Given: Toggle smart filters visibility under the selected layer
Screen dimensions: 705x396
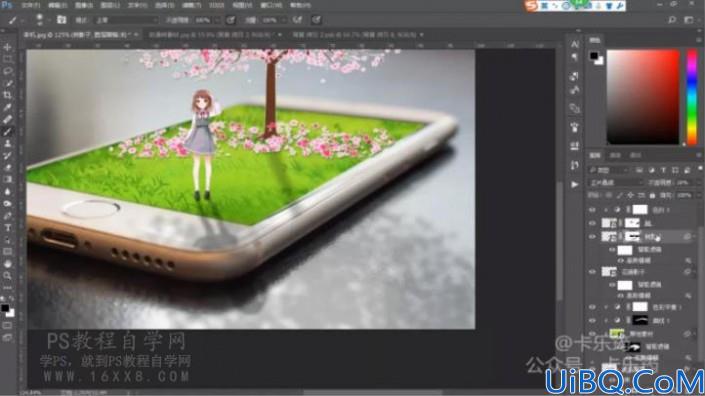Looking at the screenshot, I should click(612, 250).
